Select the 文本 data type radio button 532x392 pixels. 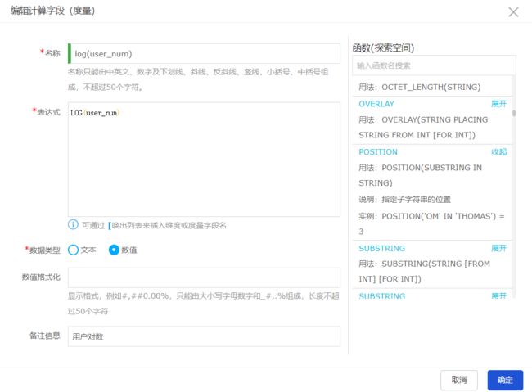tap(74, 250)
